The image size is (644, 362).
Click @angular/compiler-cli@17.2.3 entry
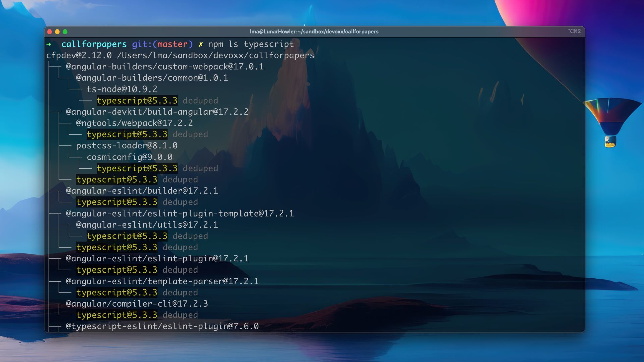tap(137, 304)
